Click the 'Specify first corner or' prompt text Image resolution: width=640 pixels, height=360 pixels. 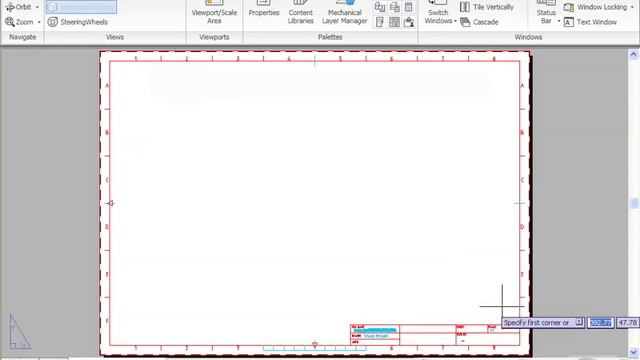(x=536, y=323)
